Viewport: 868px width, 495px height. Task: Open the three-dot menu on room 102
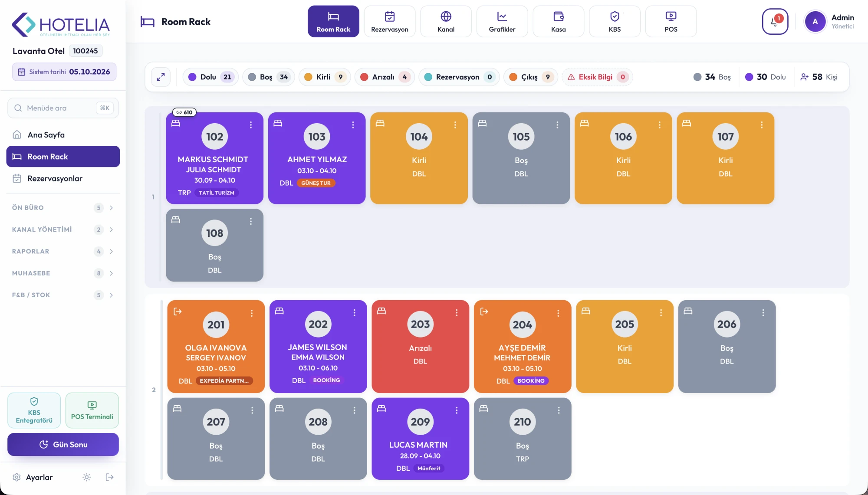pos(251,125)
